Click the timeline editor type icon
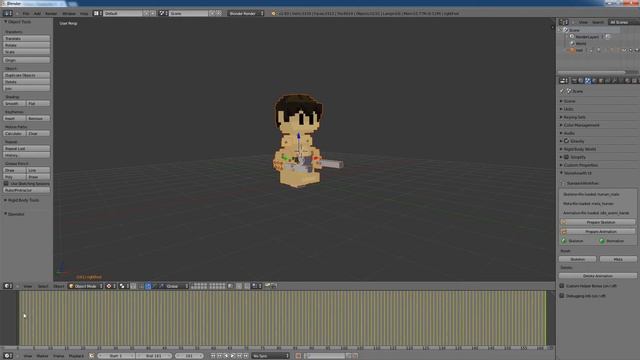Viewport: 640px width, 360px height. (x=8, y=356)
